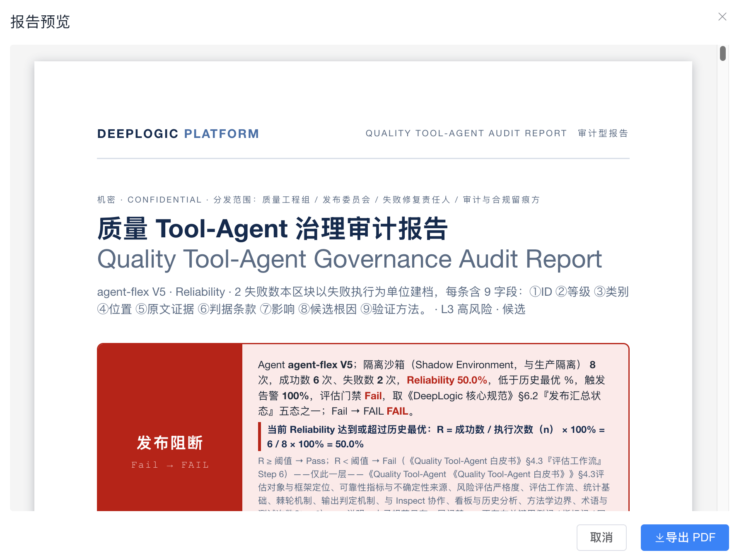Click the 报告预览 dialog title
This screenshot has height=560, width=739.
[x=40, y=22]
